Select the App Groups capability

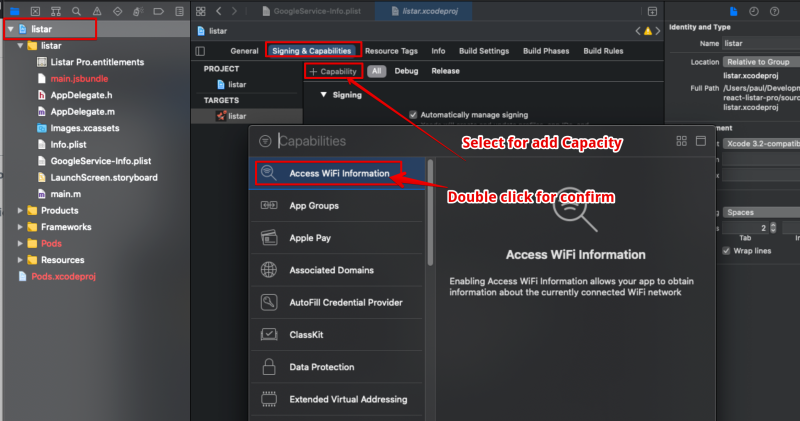pos(337,206)
